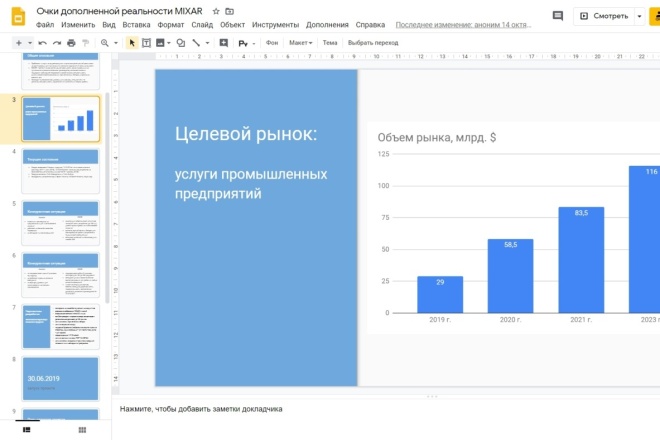
Task: Open the Изменить menu
Action: [78, 25]
